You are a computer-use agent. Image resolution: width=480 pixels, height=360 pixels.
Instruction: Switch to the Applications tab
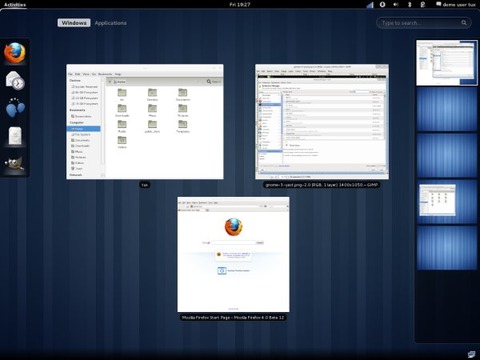(110, 23)
